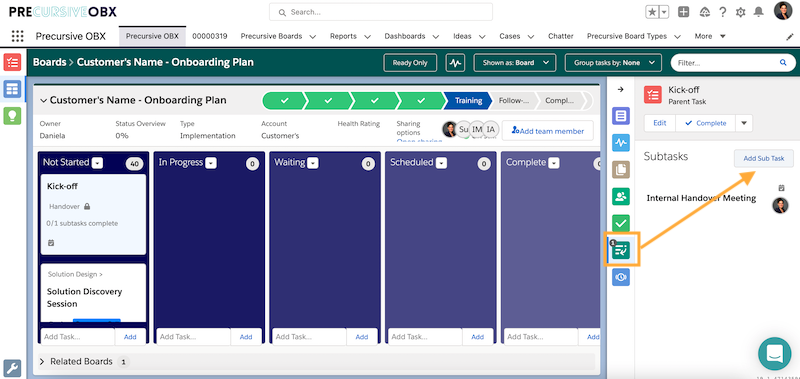800x379 pixels.
Task: Open the More navigation menu
Action: tap(710, 36)
